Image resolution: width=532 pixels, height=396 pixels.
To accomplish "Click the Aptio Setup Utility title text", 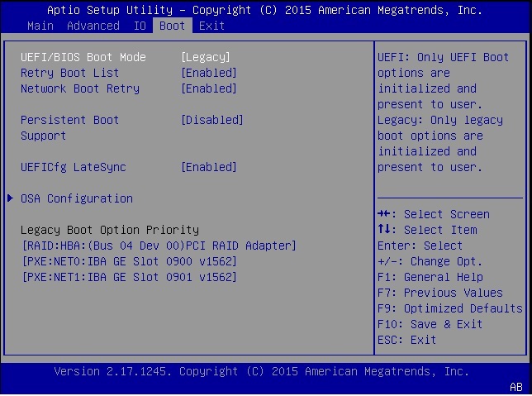I will (264, 10).
